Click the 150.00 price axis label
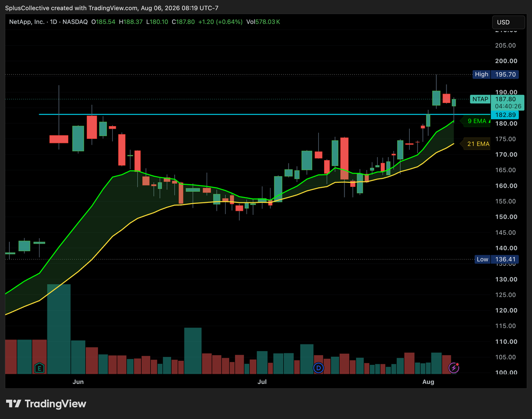Screen dimensions: 532x419 [x=505, y=217]
